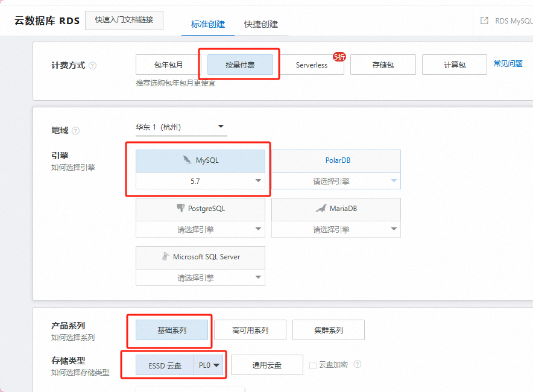The image size is (533, 392).
Task: Open the MariaDB version dropdown
Action: pos(336,230)
